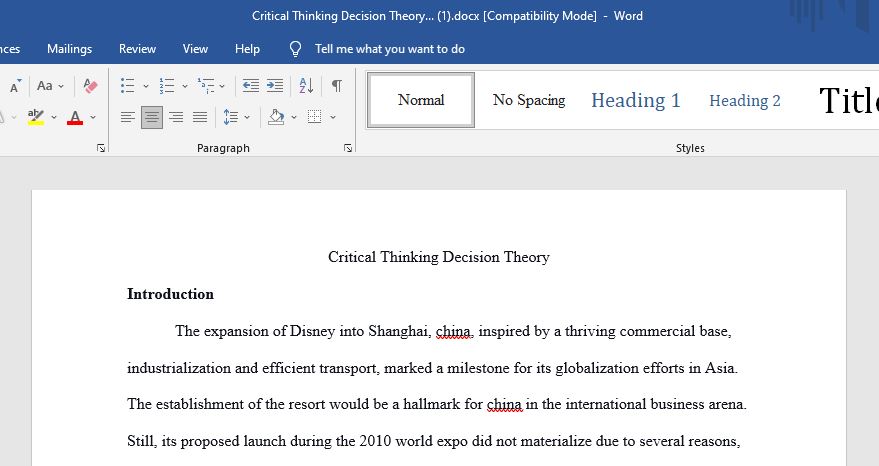Screen dimensions: 879x466
Task: Toggle Show/Hide paragraph marks
Action: [x=336, y=86]
